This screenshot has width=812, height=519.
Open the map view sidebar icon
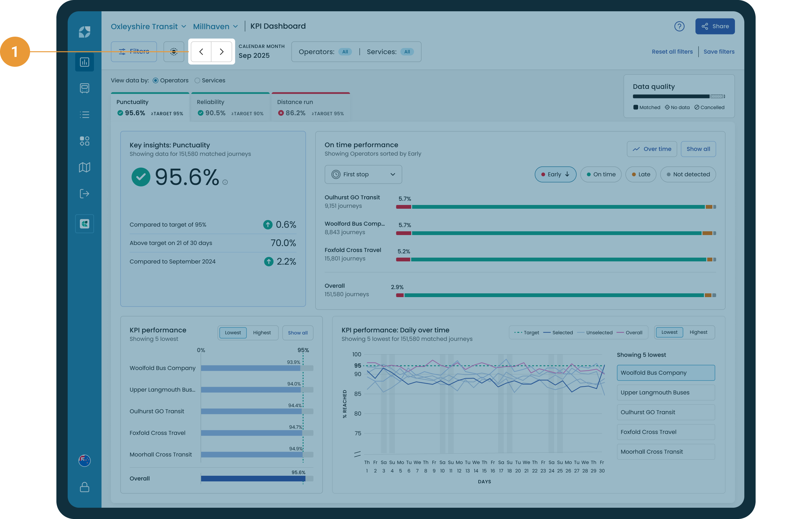(84, 167)
